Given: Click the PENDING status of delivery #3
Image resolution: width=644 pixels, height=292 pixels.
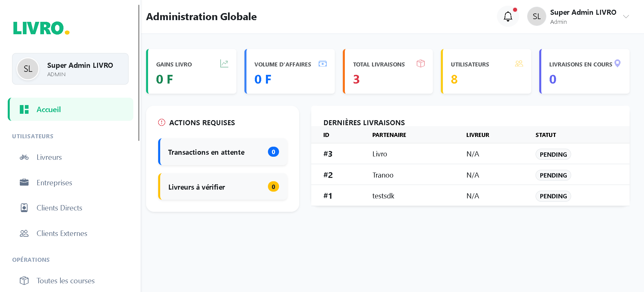Looking at the screenshot, I should (553, 154).
